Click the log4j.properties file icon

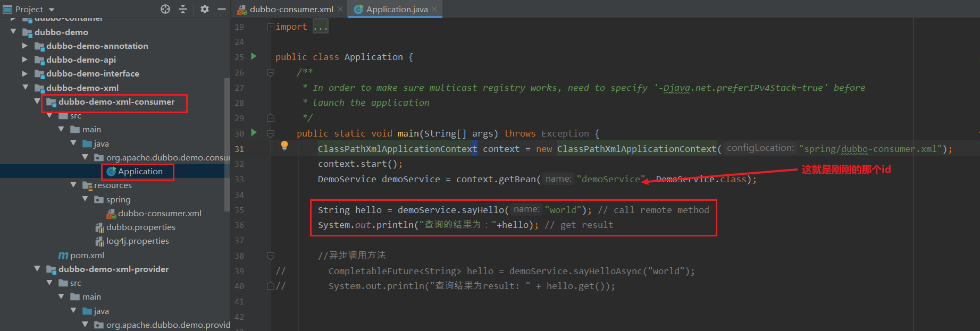99,241
